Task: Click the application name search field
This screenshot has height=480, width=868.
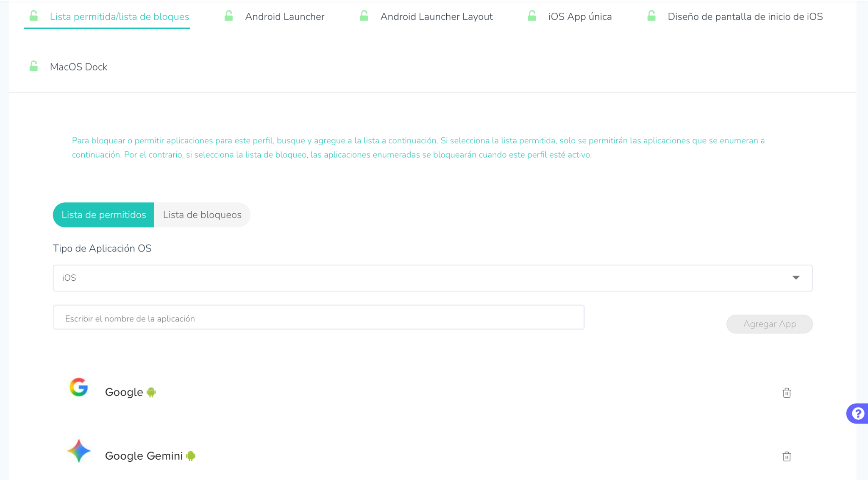Action: click(x=318, y=318)
